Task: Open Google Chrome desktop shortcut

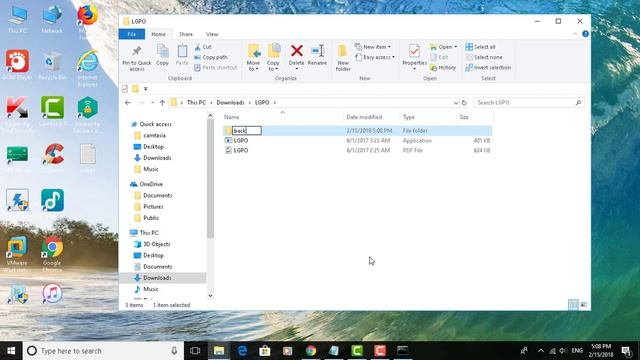Action: point(52,252)
